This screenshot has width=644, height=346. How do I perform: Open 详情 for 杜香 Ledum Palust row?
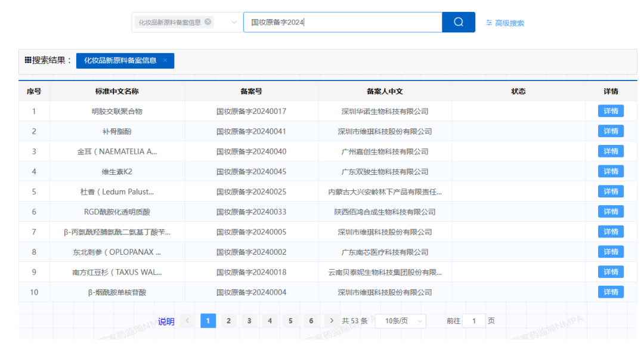pos(611,191)
